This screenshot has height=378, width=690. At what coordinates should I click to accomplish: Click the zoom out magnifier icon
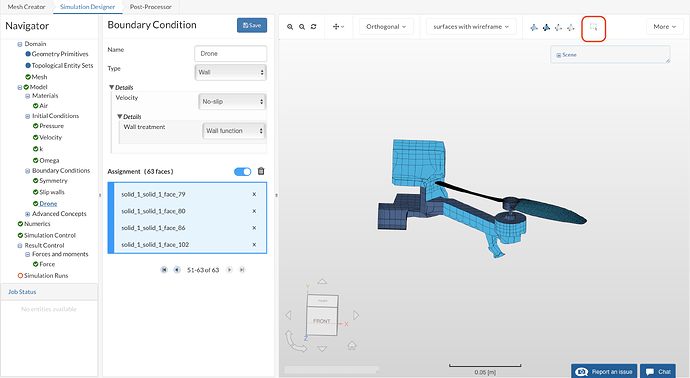click(x=302, y=27)
